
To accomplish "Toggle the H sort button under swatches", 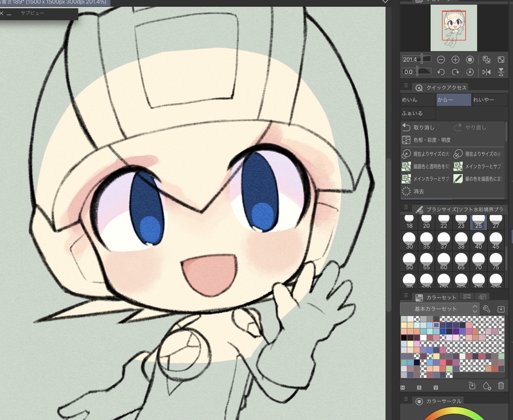I will pyautogui.click(x=403, y=388).
